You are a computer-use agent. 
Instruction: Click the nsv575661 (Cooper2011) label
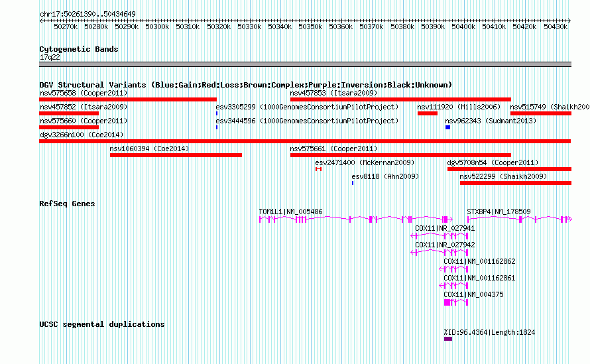tap(333, 149)
